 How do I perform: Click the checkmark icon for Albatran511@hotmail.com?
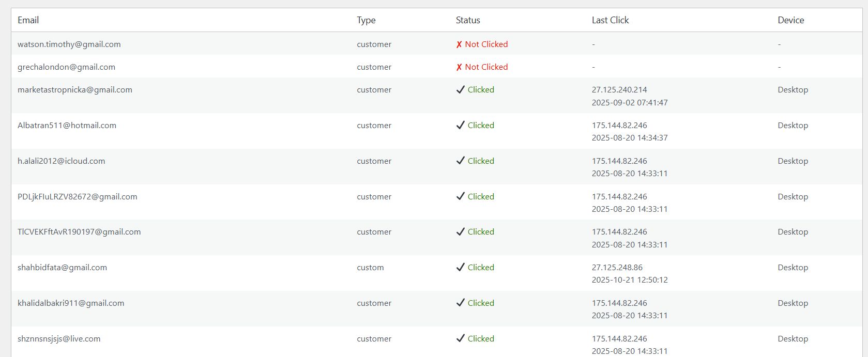pyautogui.click(x=461, y=125)
